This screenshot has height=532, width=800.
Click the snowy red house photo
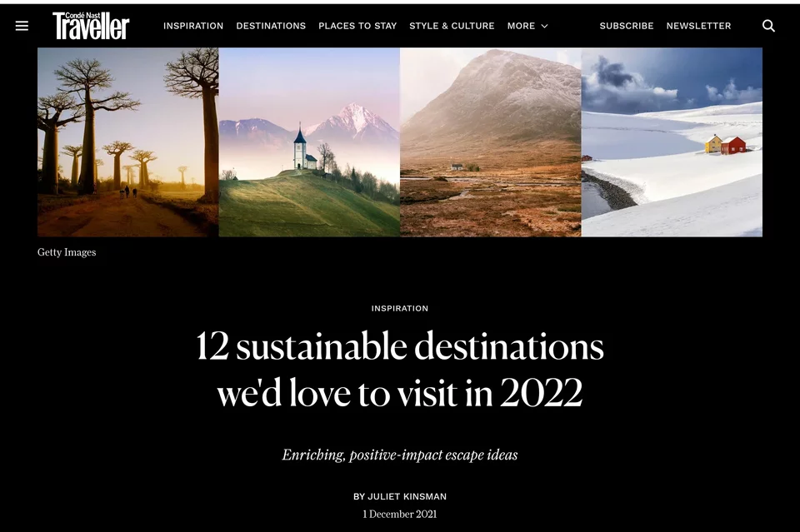click(x=672, y=142)
